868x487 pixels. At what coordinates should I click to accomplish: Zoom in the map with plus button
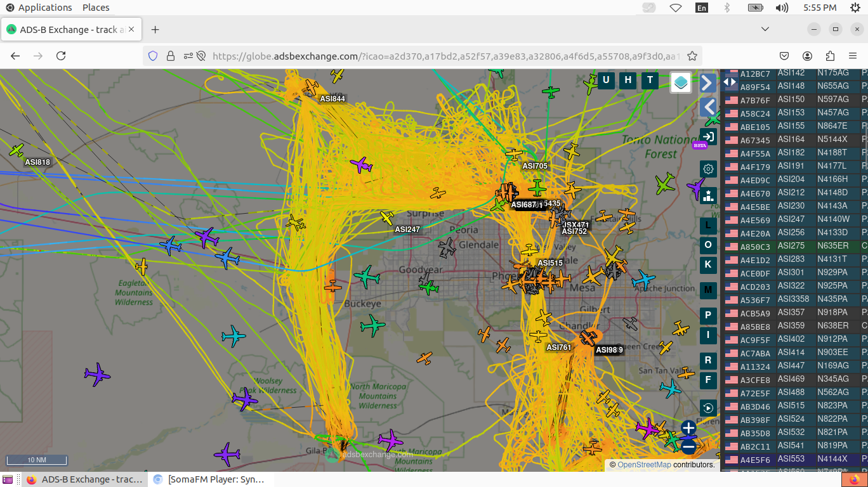tap(688, 428)
